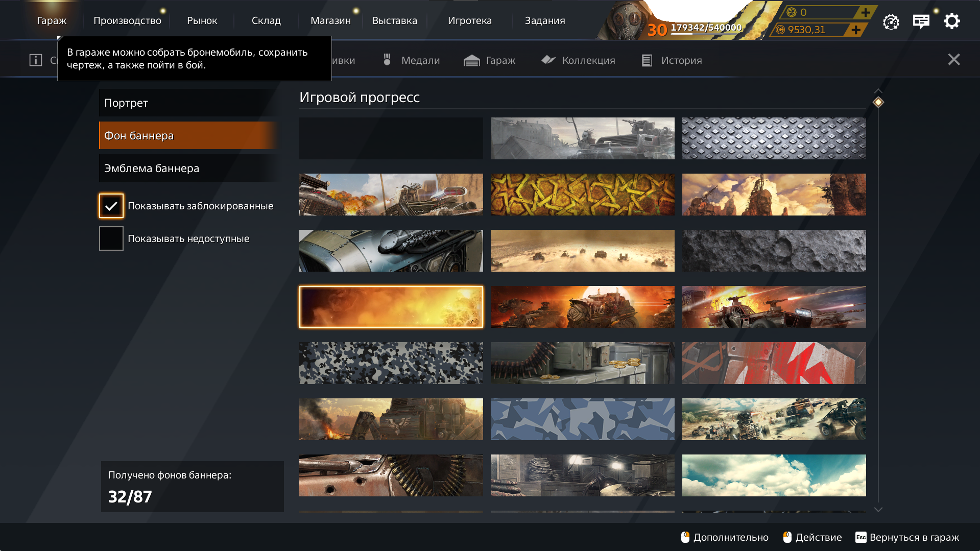Go to the Рынок tab

[x=202, y=20]
